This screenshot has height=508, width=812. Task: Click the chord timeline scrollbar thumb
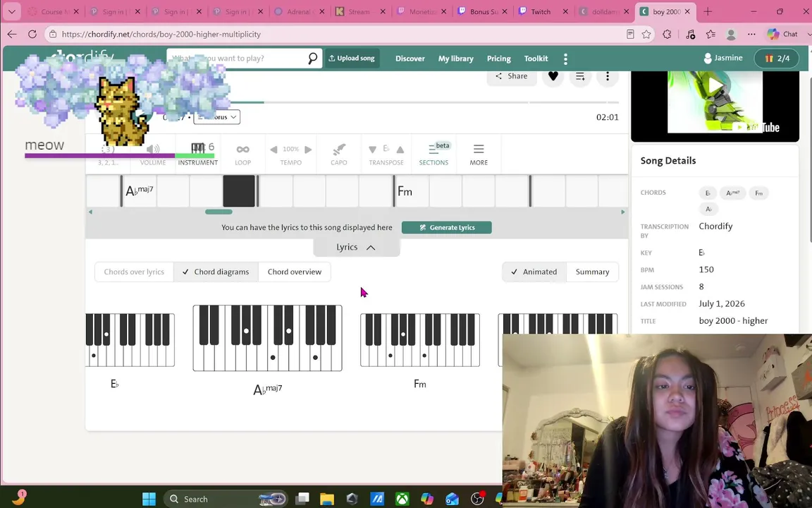coord(219,212)
